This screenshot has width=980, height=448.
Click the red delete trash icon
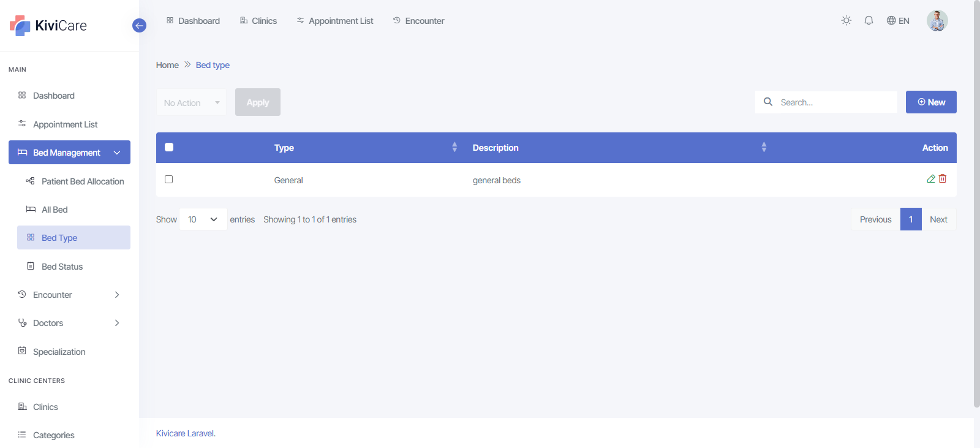click(943, 179)
